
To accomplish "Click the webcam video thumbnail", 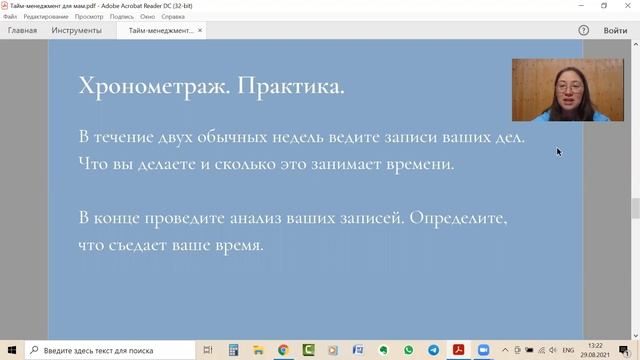I will (568, 90).
